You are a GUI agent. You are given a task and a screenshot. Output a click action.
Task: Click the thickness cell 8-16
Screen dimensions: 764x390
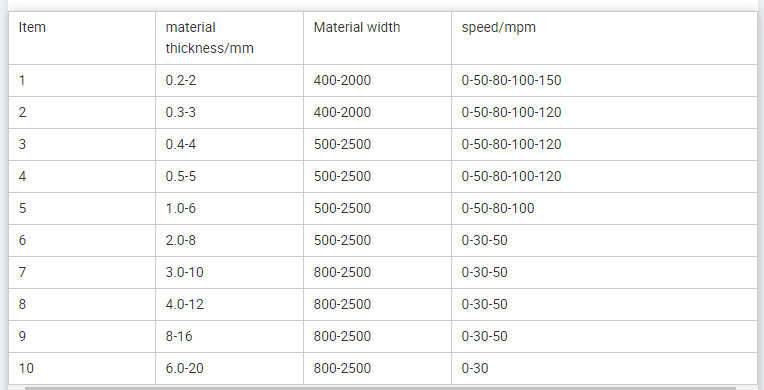pos(229,336)
